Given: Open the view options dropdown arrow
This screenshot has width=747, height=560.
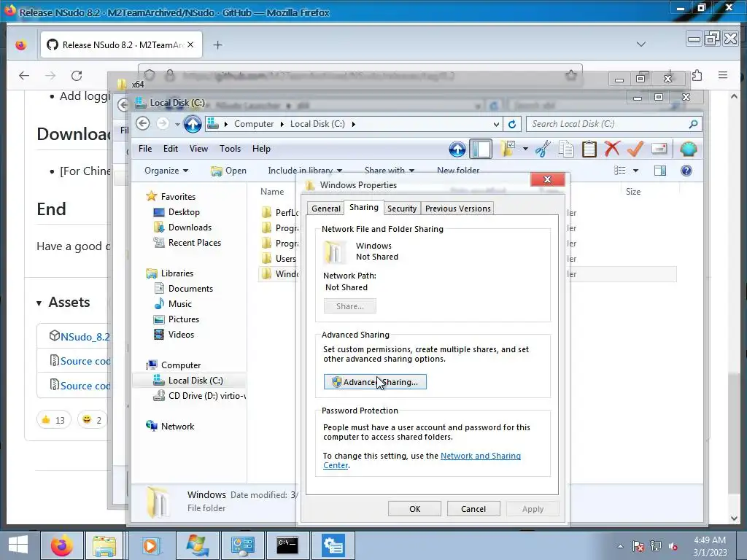Looking at the screenshot, I should 635,171.
